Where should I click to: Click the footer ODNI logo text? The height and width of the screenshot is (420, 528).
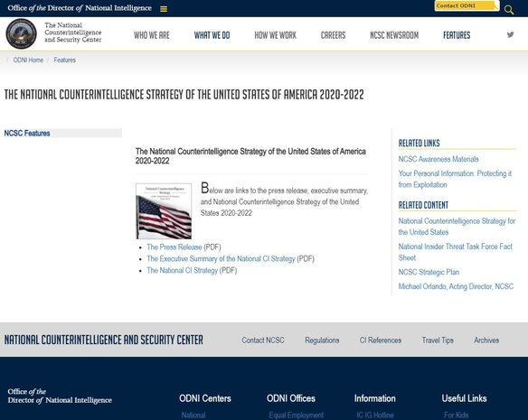(x=60, y=396)
